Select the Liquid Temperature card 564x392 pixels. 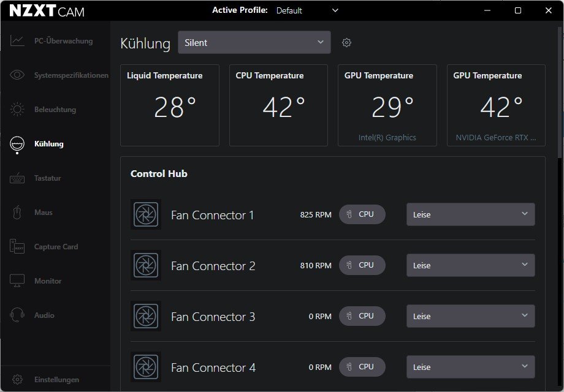coord(170,105)
